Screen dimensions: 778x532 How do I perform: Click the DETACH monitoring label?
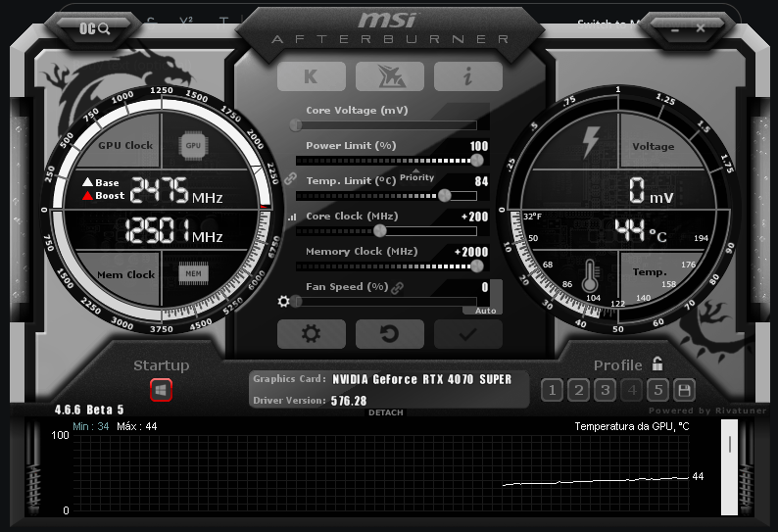(385, 412)
